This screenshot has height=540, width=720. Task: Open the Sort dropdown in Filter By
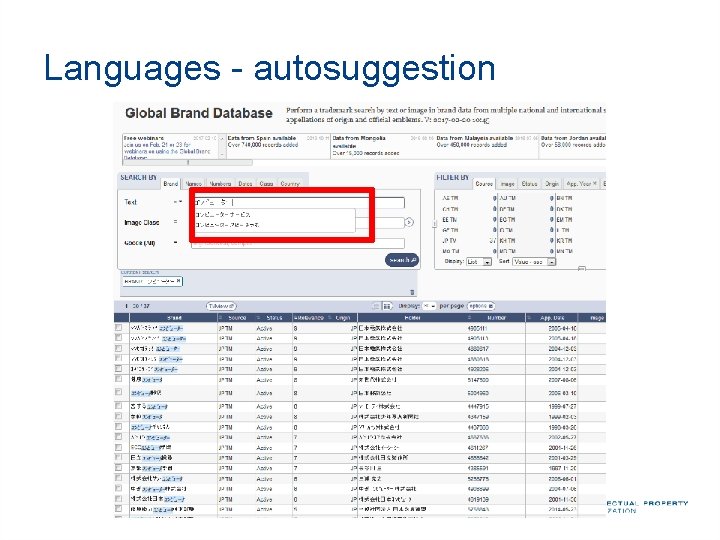click(534, 262)
